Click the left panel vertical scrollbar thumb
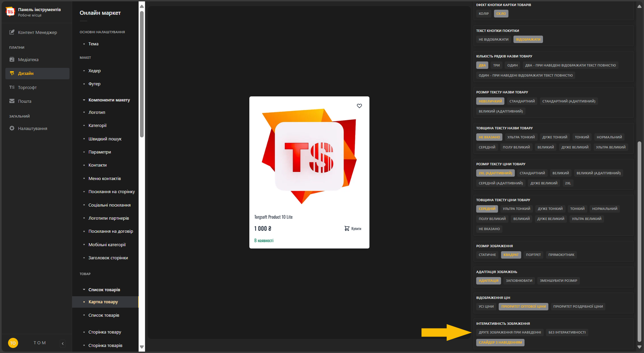The height and width of the screenshot is (353, 644). [x=142, y=74]
